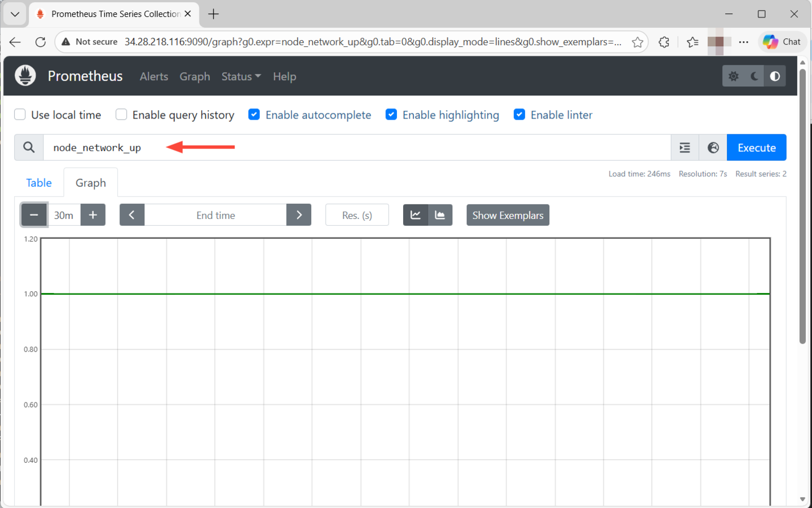Enable query history
The height and width of the screenshot is (508, 812).
pos(121,114)
